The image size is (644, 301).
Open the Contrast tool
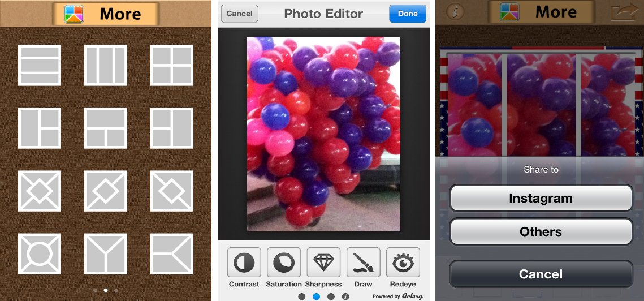pos(244,263)
